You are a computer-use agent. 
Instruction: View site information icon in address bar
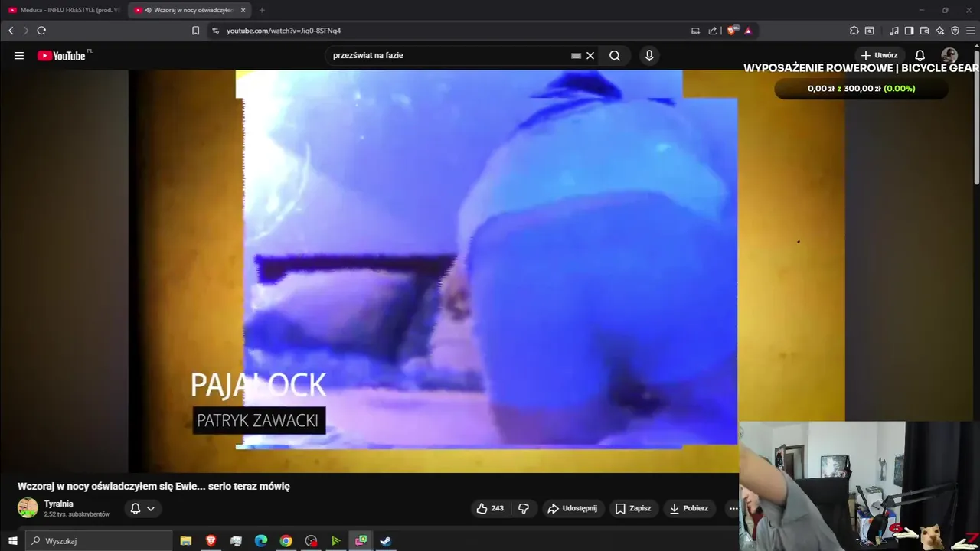pos(215,31)
